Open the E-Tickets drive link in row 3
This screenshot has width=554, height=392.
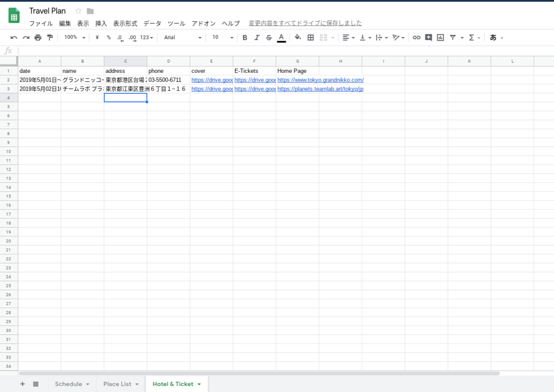coord(255,89)
